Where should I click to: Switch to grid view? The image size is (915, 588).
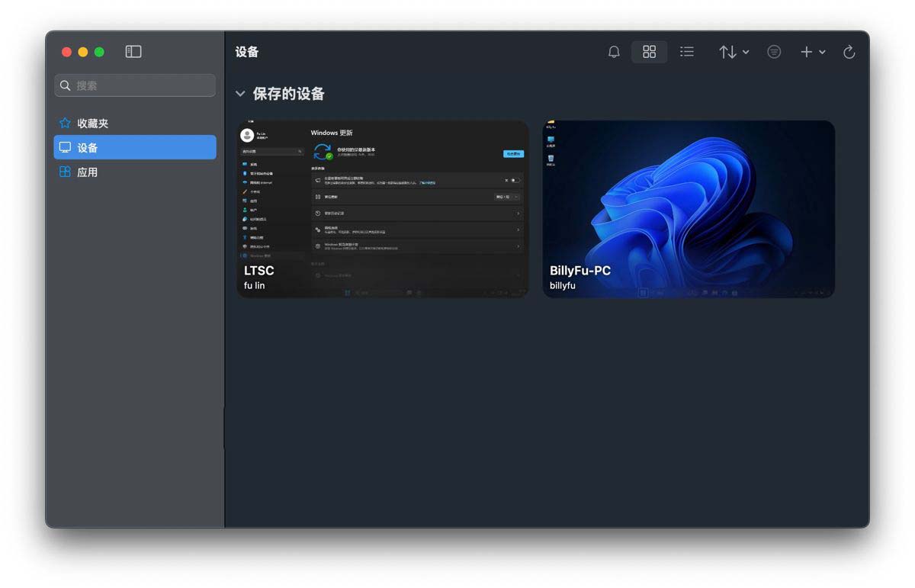[649, 52]
